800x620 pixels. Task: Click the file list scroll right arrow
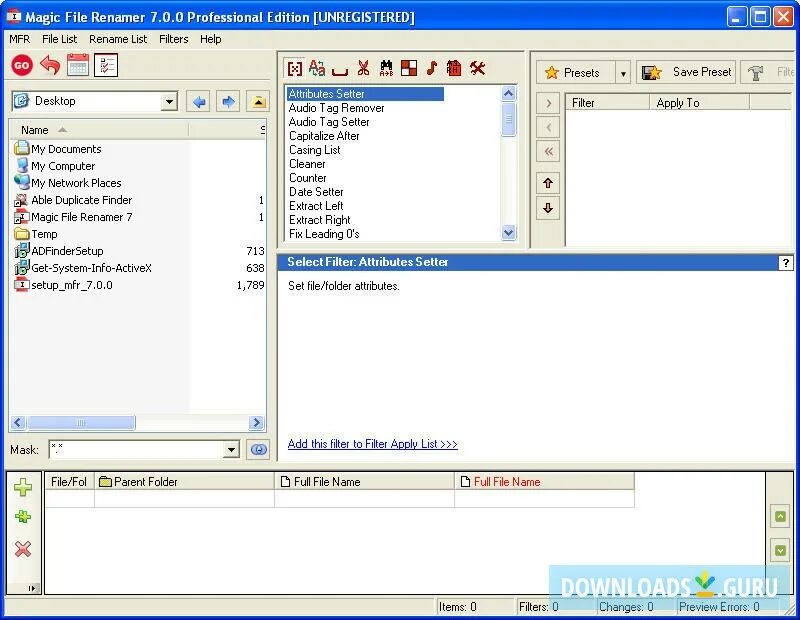[257, 423]
